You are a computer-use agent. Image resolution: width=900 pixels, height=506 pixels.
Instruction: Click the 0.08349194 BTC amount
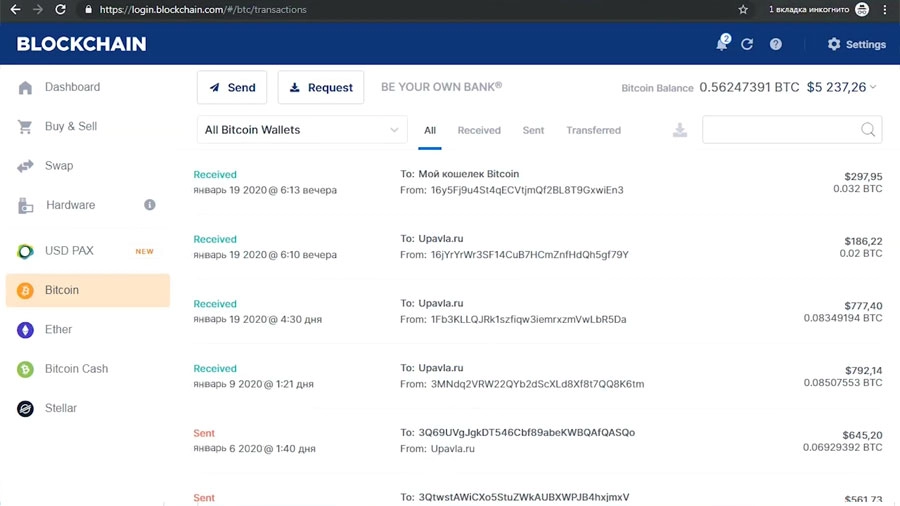pyautogui.click(x=843, y=318)
